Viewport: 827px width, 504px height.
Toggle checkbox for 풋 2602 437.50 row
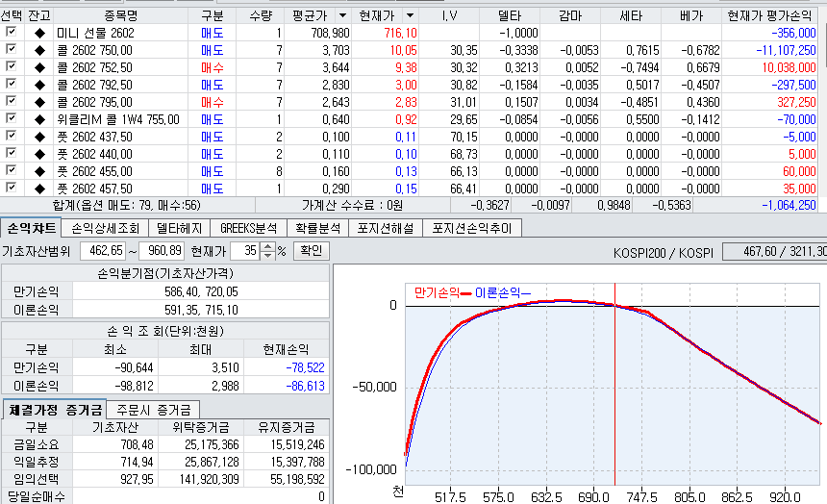[x=11, y=136]
